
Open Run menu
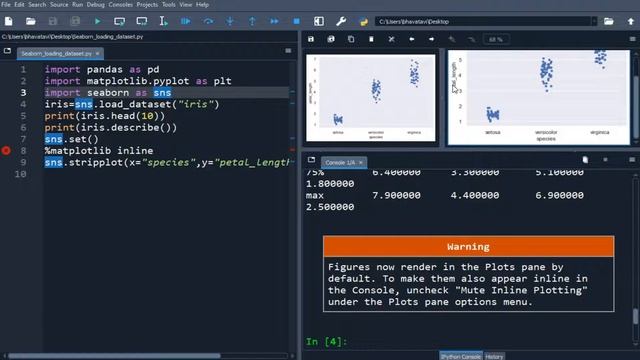[78, 4]
